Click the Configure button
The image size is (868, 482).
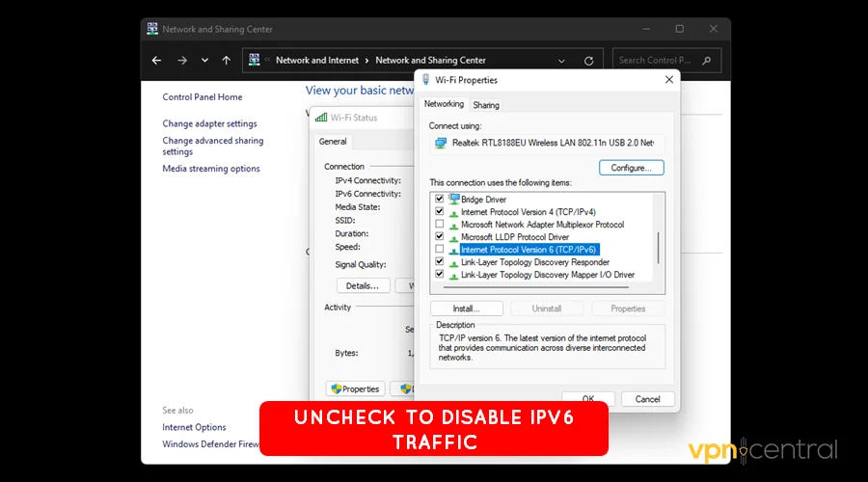(x=631, y=168)
